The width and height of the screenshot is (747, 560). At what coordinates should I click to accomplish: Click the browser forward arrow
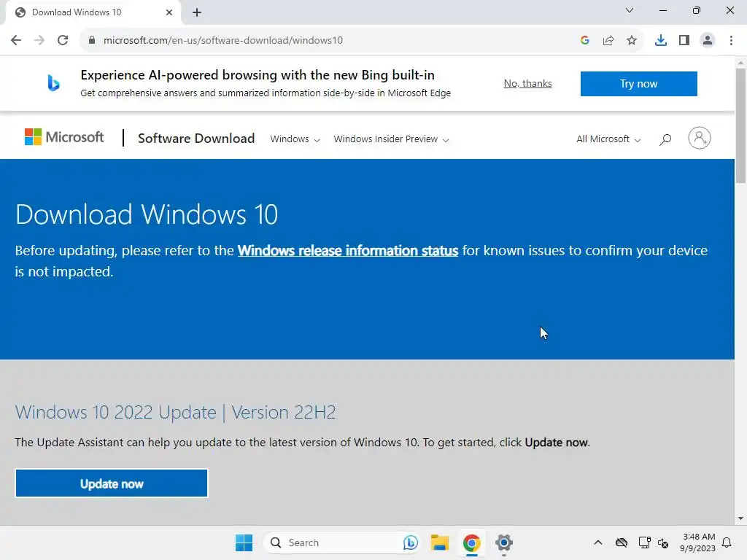pos(39,40)
